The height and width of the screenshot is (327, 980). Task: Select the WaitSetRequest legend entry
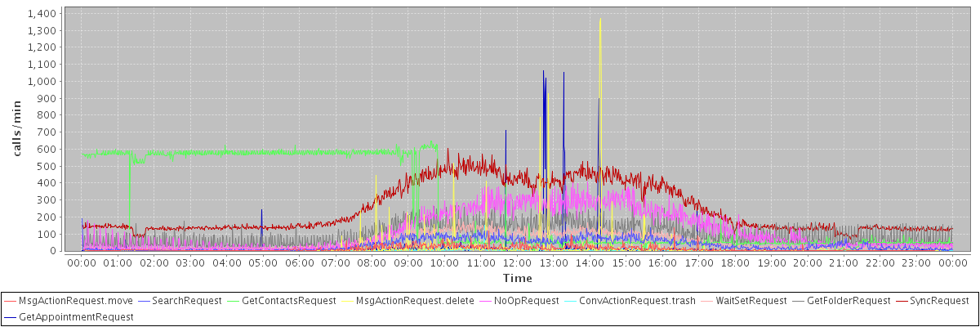coord(751,301)
